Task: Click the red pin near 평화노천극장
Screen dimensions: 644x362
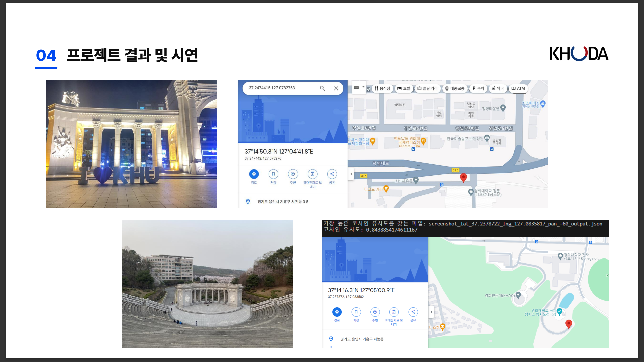Action: pyautogui.click(x=569, y=323)
